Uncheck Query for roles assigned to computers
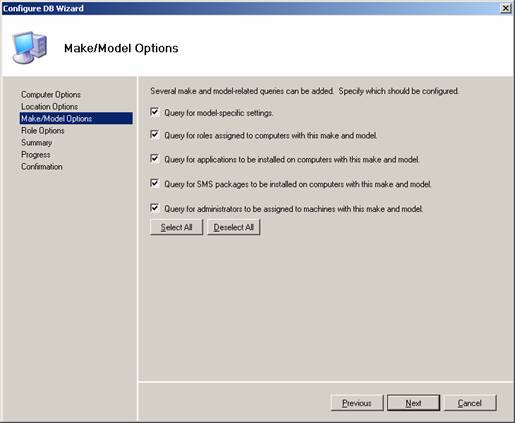The width and height of the screenshot is (515, 423). [x=154, y=134]
